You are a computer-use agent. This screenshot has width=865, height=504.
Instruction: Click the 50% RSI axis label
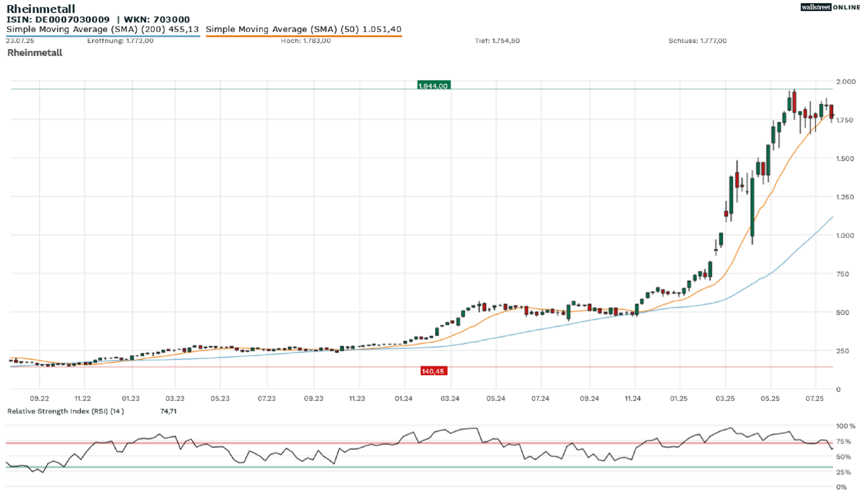coord(843,457)
